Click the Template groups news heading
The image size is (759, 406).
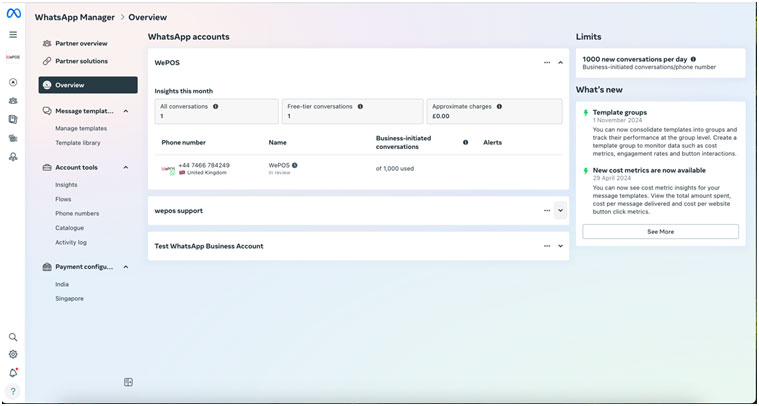tap(620, 112)
